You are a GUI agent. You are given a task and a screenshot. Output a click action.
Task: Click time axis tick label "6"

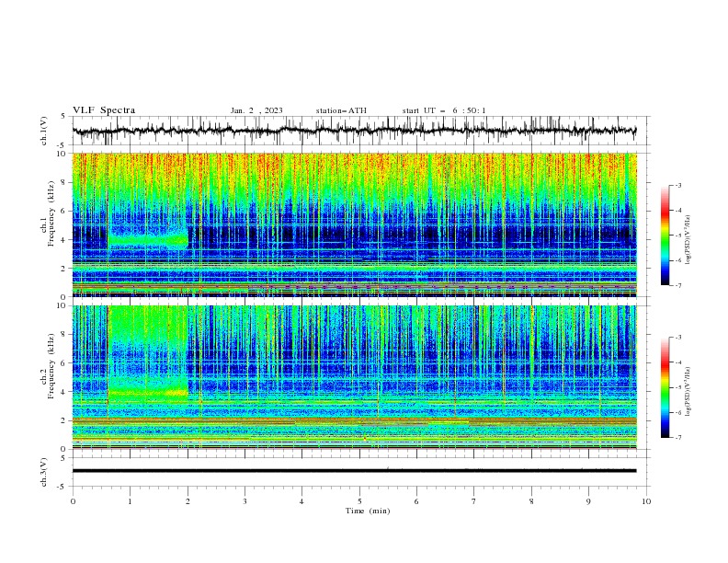click(416, 501)
